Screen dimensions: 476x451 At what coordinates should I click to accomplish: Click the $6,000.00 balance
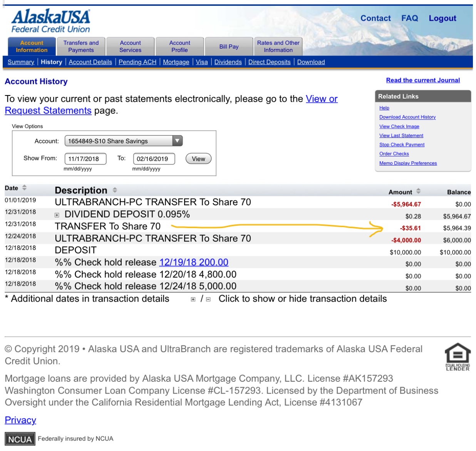point(457,240)
